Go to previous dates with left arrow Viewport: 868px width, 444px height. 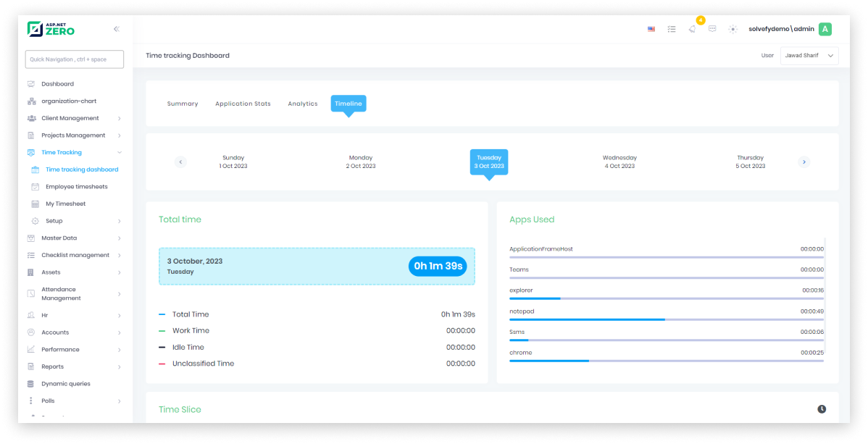point(180,162)
